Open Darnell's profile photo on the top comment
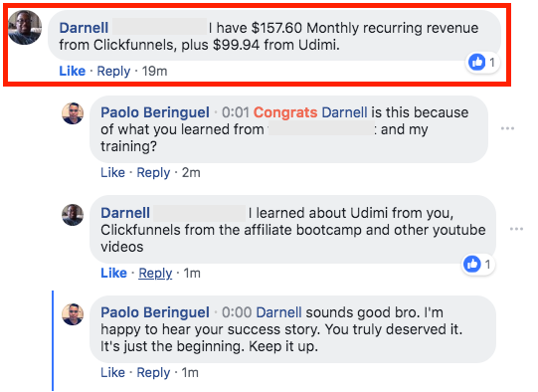 pyautogui.click(x=25, y=28)
